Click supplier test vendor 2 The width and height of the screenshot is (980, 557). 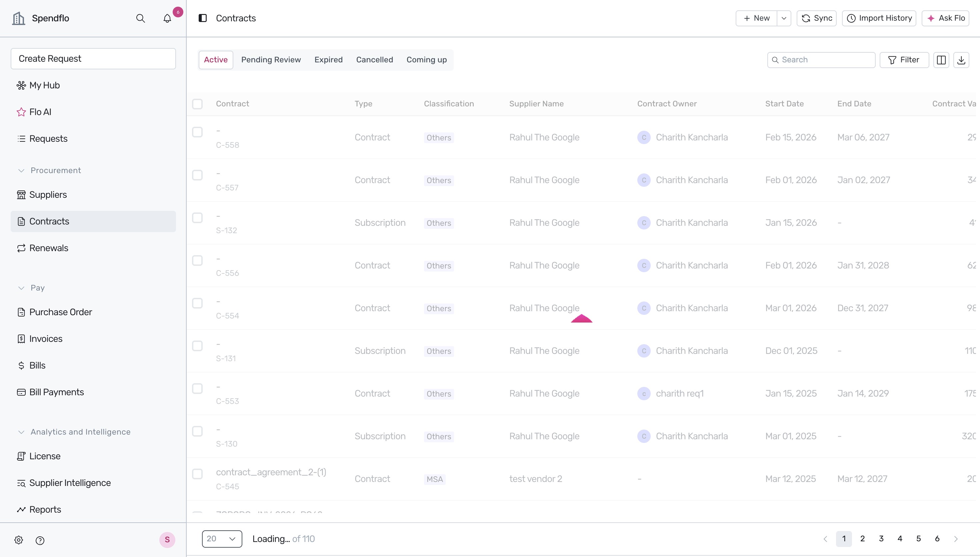coord(535,479)
